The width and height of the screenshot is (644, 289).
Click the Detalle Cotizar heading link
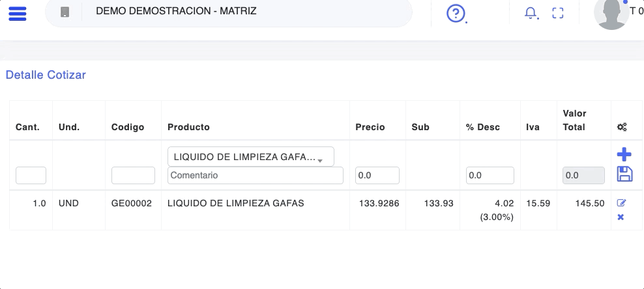pos(46,75)
